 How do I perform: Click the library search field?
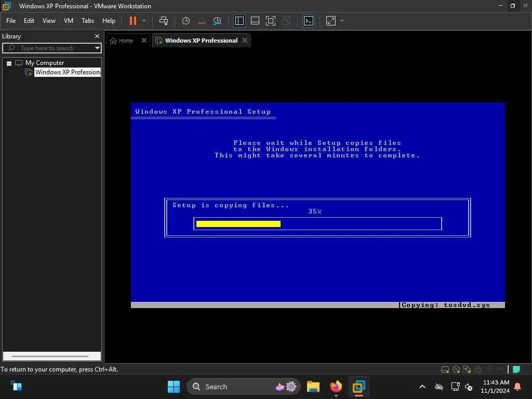click(50, 48)
